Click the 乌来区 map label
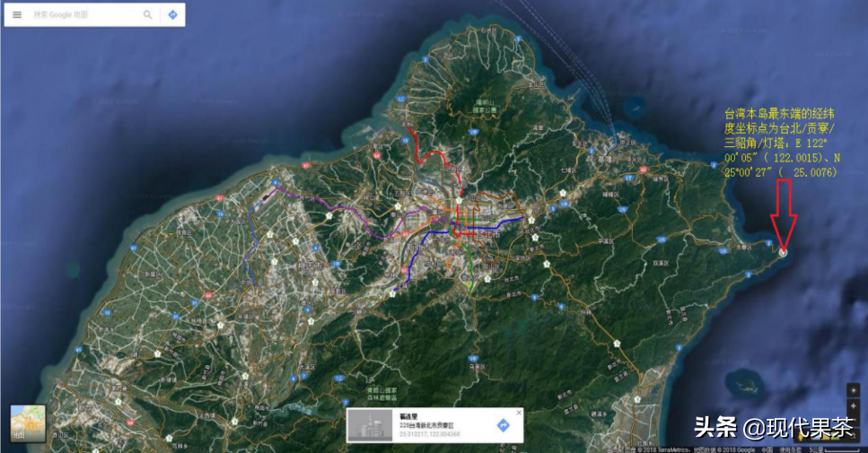Image resolution: width=868 pixels, height=453 pixels. click(477, 366)
